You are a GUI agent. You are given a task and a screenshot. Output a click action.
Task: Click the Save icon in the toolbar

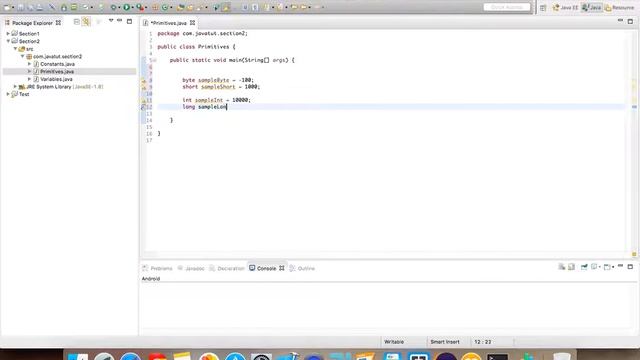pos(20,7)
